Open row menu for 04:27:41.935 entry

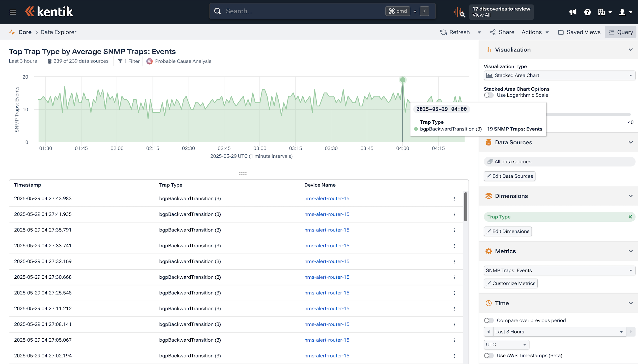[x=454, y=214]
